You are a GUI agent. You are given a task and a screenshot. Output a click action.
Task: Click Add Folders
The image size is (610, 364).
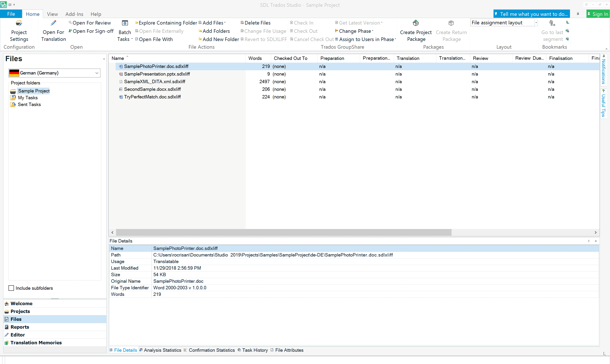(x=214, y=31)
